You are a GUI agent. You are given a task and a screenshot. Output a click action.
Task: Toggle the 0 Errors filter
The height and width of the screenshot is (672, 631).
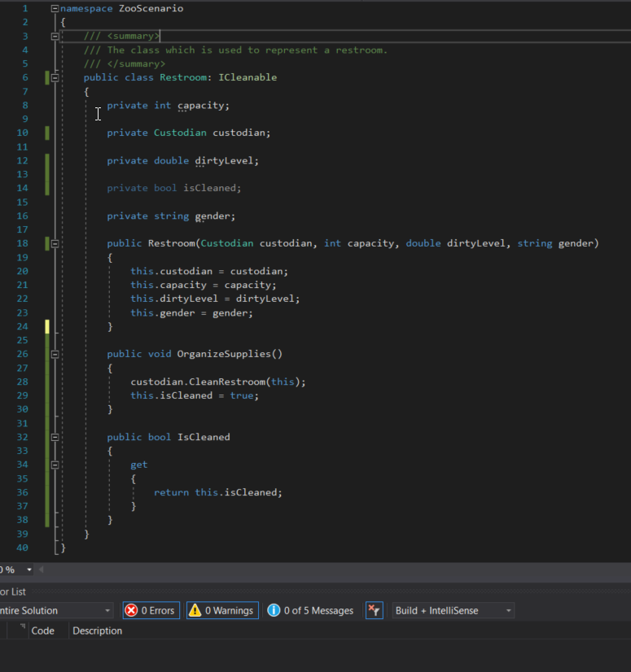point(150,610)
